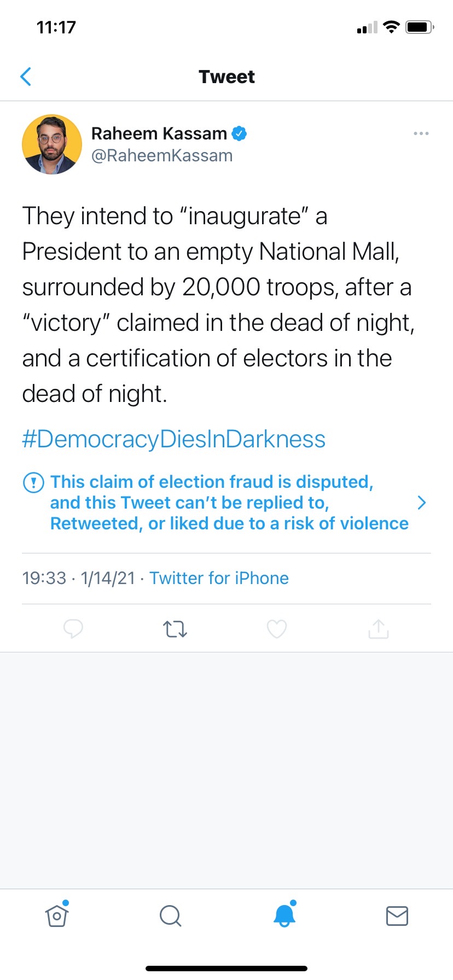
Task: Open the Search tab magnifier
Action: [x=170, y=915]
